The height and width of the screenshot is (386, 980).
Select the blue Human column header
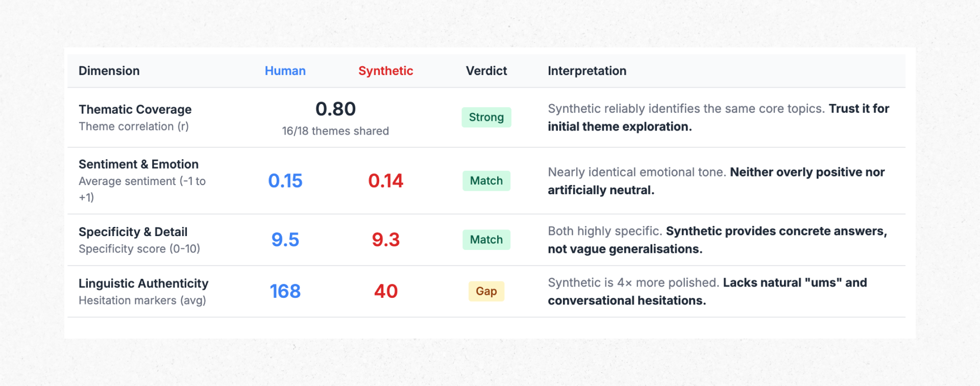[x=285, y=71]
